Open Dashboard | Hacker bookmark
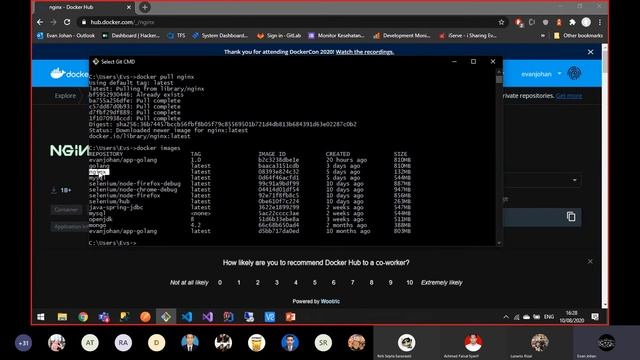 (131, 36)
